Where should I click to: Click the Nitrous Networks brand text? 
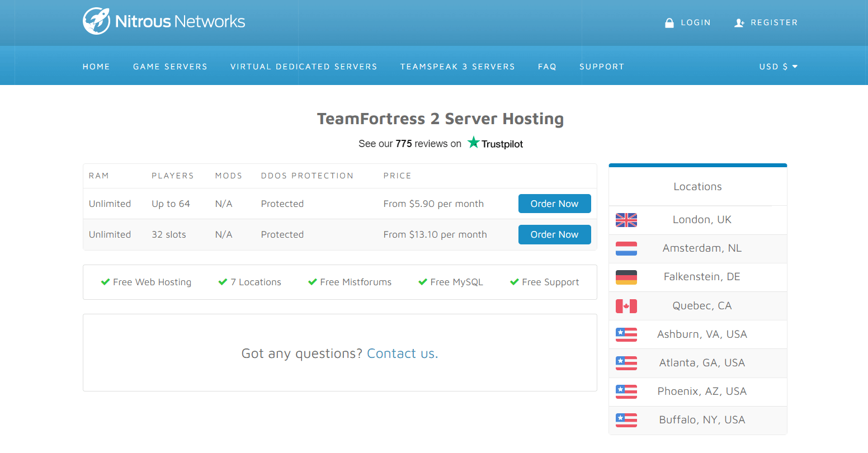coord(180,22)
